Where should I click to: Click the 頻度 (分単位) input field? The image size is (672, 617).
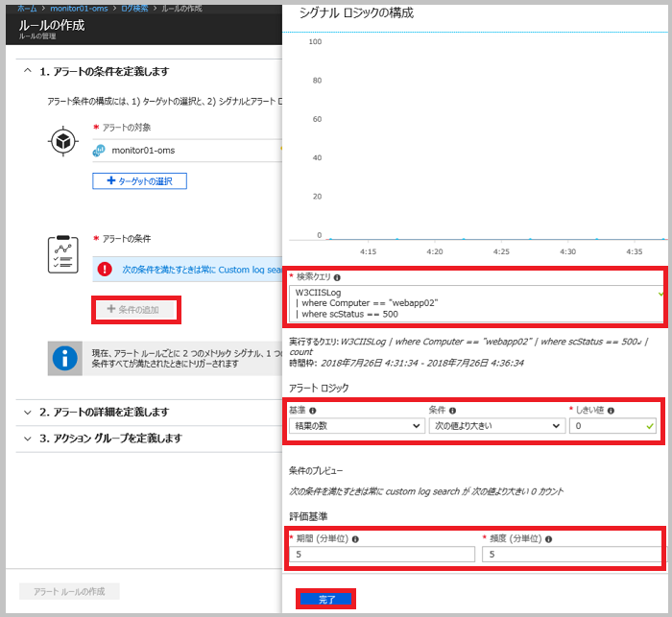pos(572,554)
